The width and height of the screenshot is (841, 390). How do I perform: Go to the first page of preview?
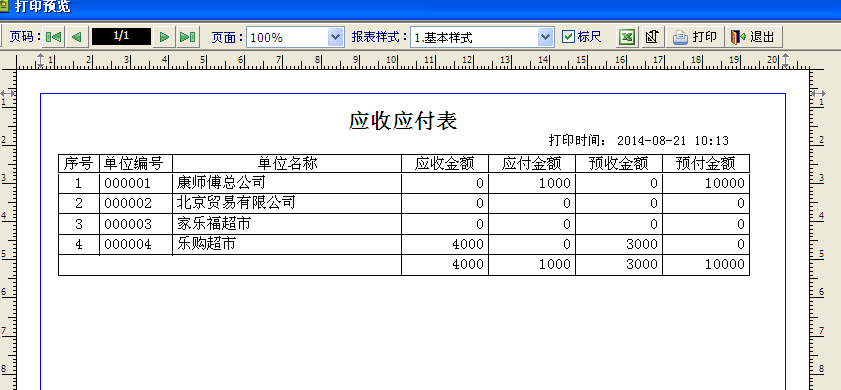(x=53, y=37)
